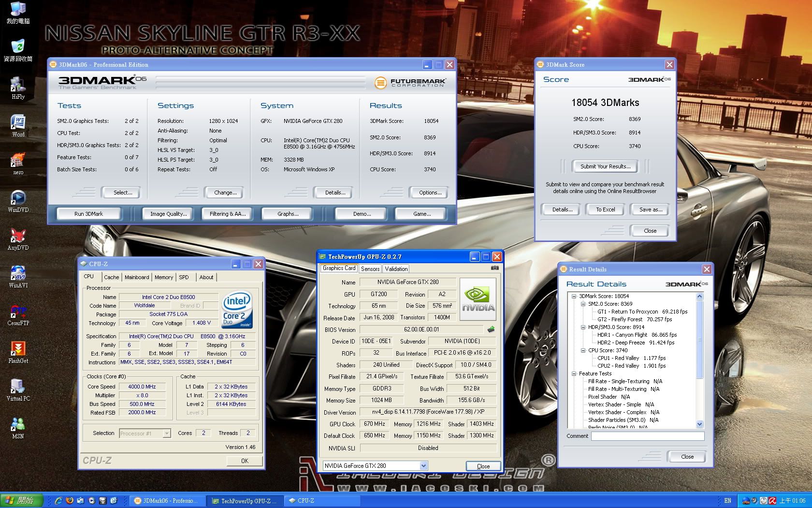Select HDR2 - Deep Freeze row
The height and width of the screenshot is (508, 812).
(x=636, y=343)
